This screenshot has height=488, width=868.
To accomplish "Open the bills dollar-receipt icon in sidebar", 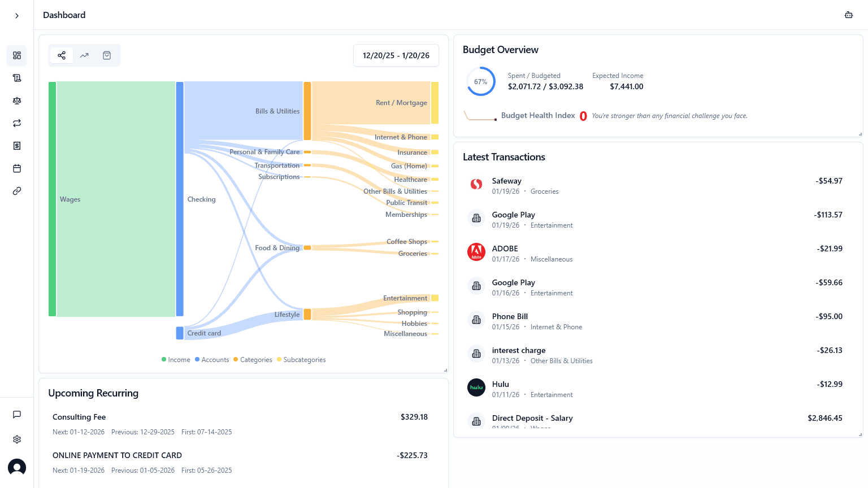I will coord(16,146).
